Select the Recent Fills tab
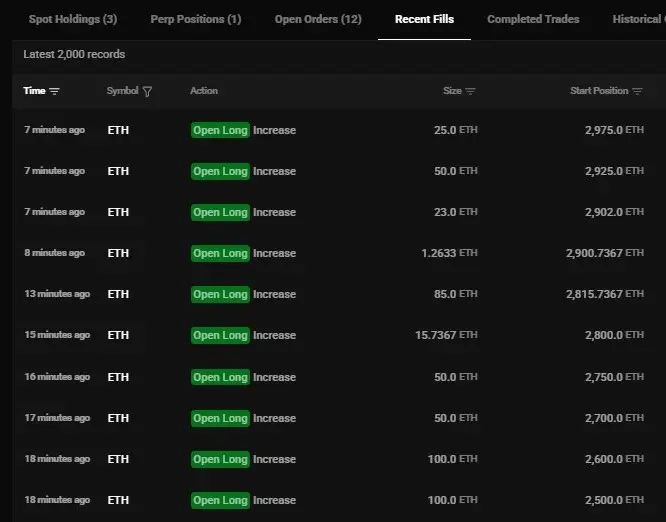 (x=424, y=19)
